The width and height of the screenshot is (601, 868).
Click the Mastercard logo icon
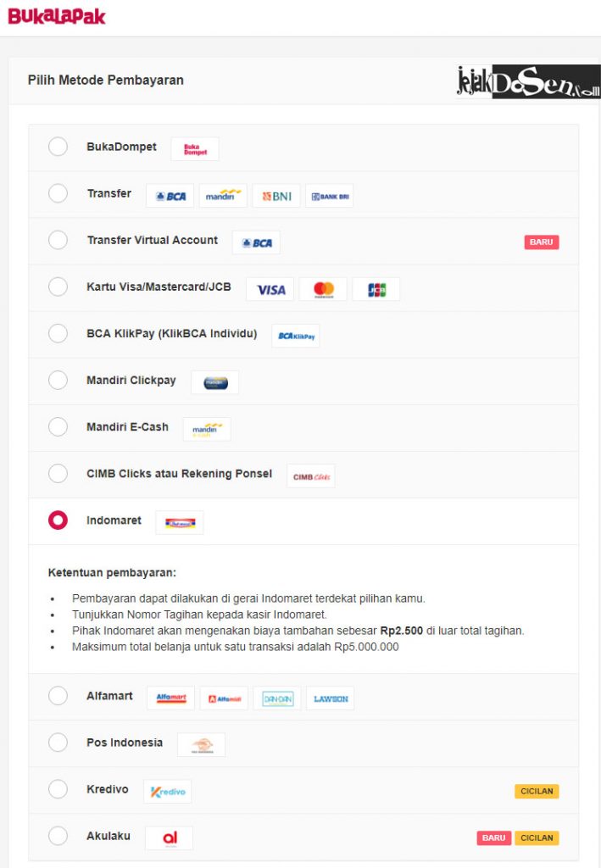[x=323, y=289]
